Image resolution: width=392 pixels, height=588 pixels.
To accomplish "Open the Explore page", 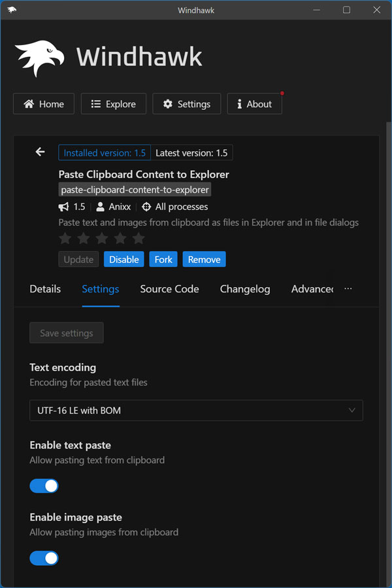I will pyautogui.click(x=114, y=104).
